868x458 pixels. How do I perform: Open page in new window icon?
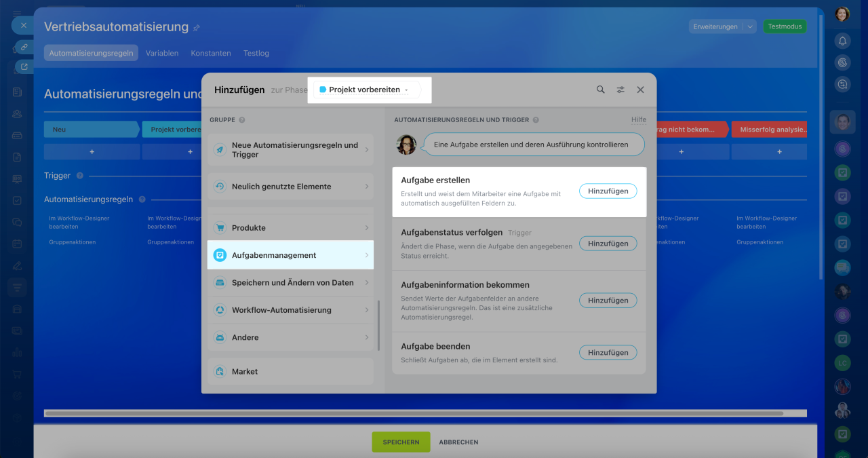(x=24, y=66)
